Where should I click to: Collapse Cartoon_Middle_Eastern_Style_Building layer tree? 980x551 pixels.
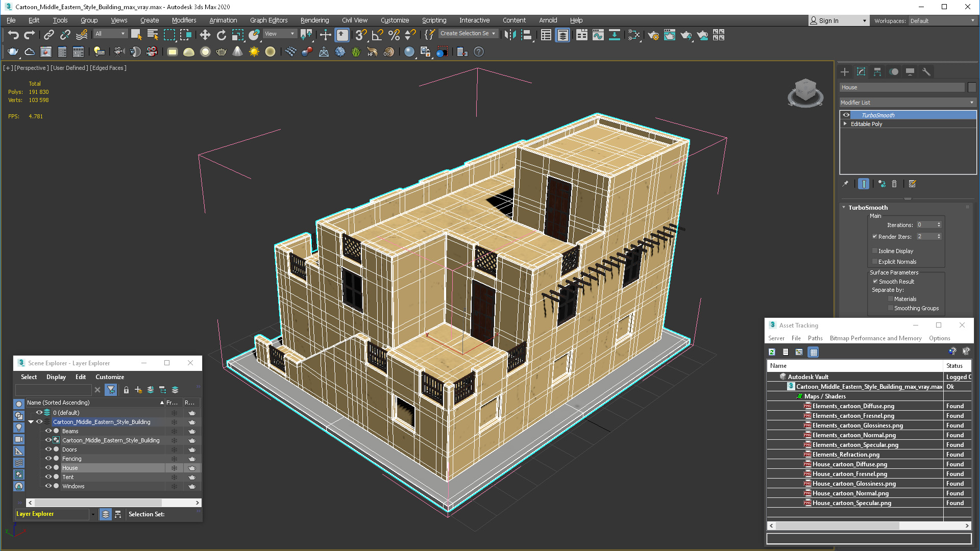coord(31,422)
